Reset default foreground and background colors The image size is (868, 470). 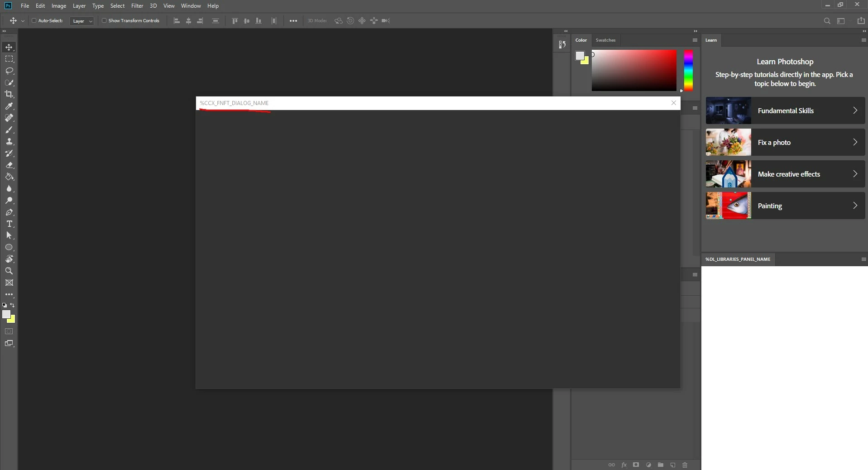tap(5, 305)
